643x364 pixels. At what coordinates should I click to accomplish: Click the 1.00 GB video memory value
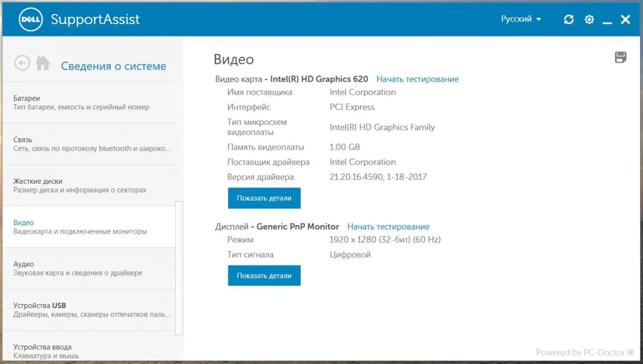point(344,147)
